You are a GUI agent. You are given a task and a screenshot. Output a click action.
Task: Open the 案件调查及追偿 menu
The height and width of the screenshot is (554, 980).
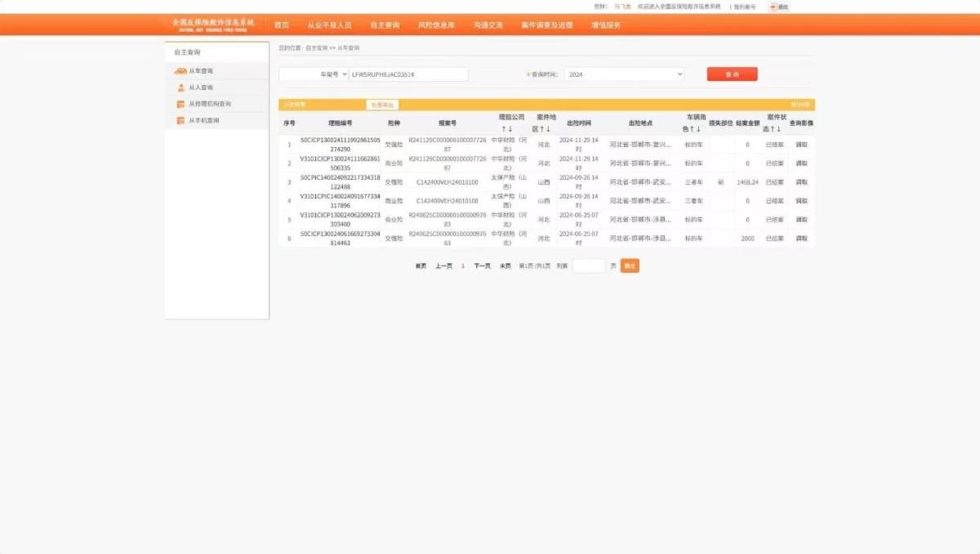(x=547, y=25)
